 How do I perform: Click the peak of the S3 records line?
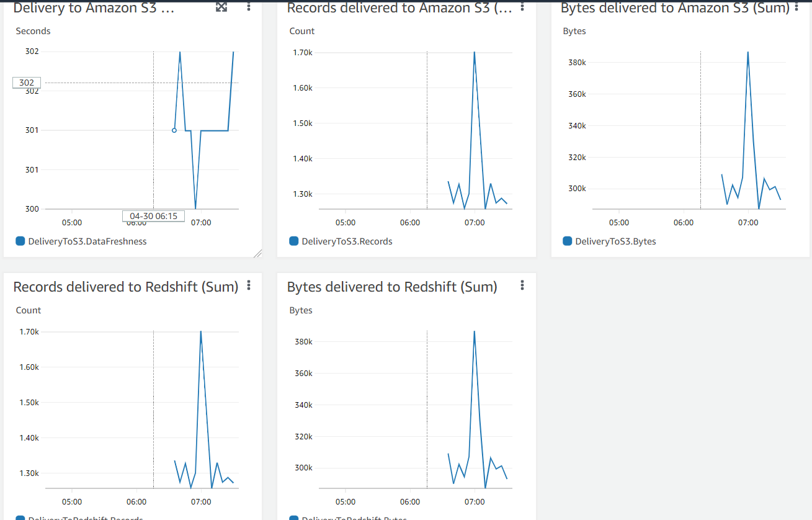pyautogui.click(x=475, y=52)
